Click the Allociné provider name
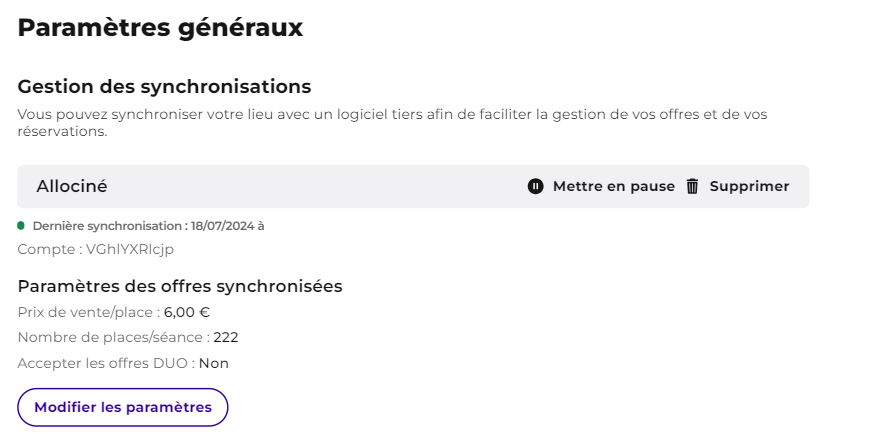The height and width of the screenshot is (436, 885). pos(72,186)
